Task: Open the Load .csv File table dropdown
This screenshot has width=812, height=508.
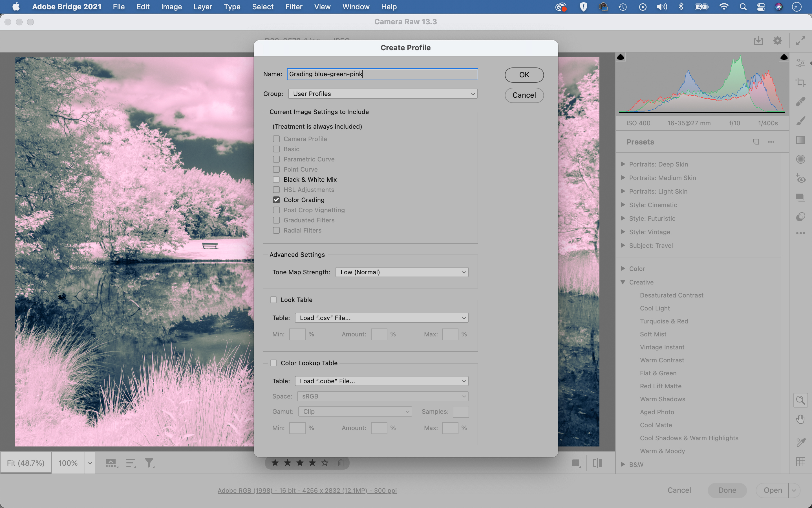Action: pos(381,318)
